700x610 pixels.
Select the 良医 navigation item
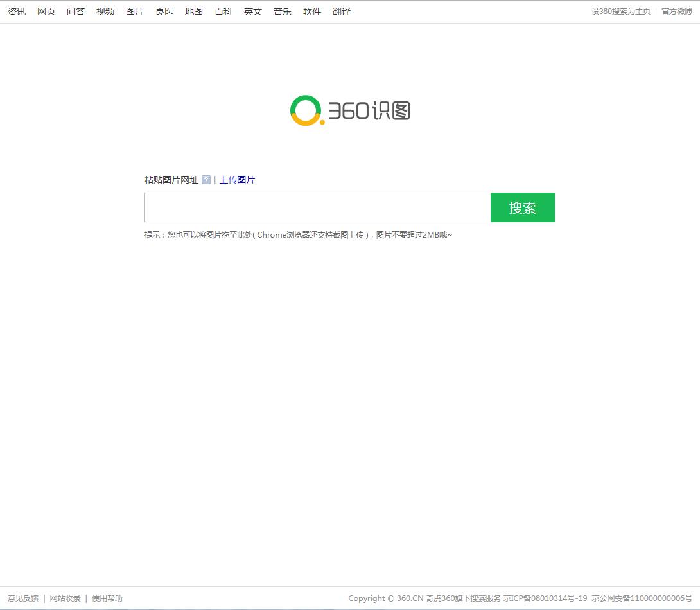164,12
